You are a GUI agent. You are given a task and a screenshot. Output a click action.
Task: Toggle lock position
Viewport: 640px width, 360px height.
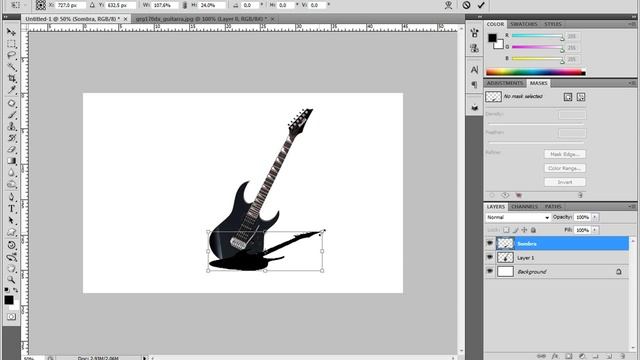tap(524, 230)
